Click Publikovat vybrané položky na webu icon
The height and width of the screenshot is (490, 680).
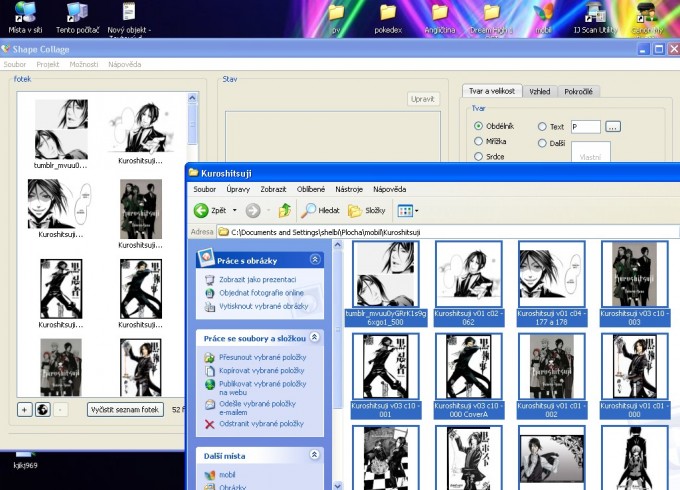click(x=209, y=384)
